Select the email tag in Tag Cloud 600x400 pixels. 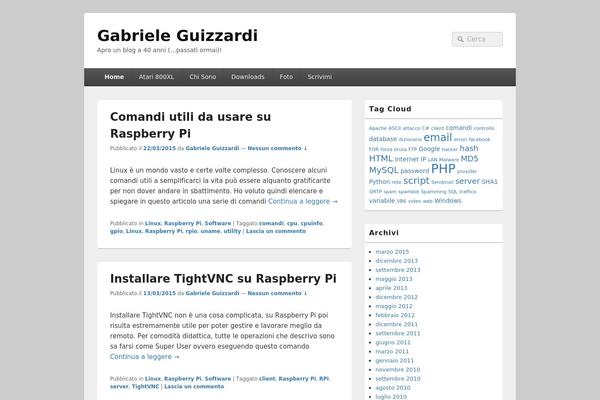point(438,137)
